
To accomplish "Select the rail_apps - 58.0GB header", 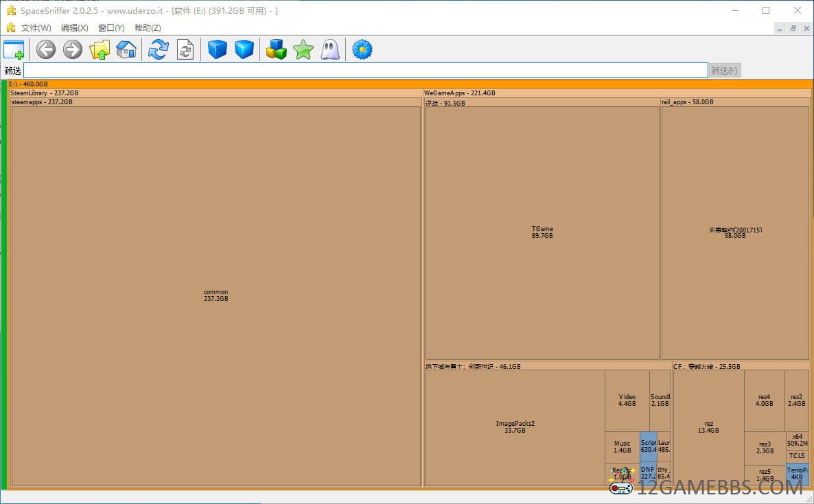I will (x=736, y=102).
